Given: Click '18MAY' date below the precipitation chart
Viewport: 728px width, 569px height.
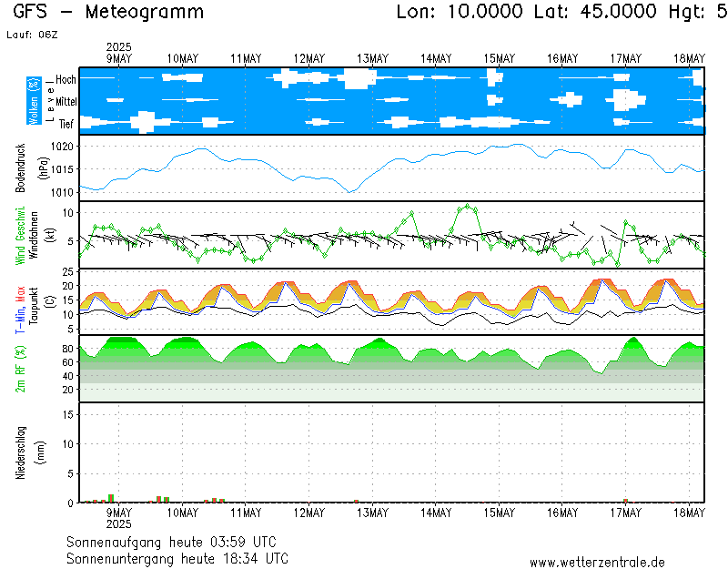Looking at the screenshot, I should click(689, 513).
